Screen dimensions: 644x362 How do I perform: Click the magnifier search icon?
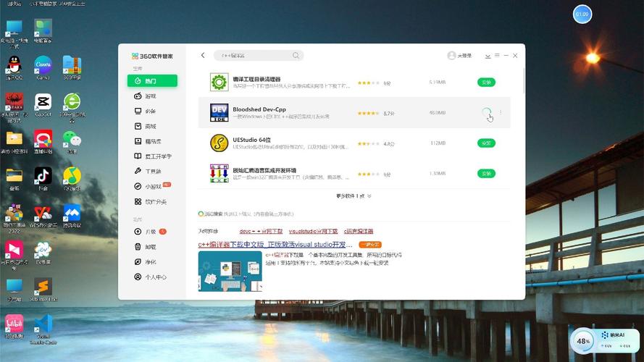[x=296, y=56]
